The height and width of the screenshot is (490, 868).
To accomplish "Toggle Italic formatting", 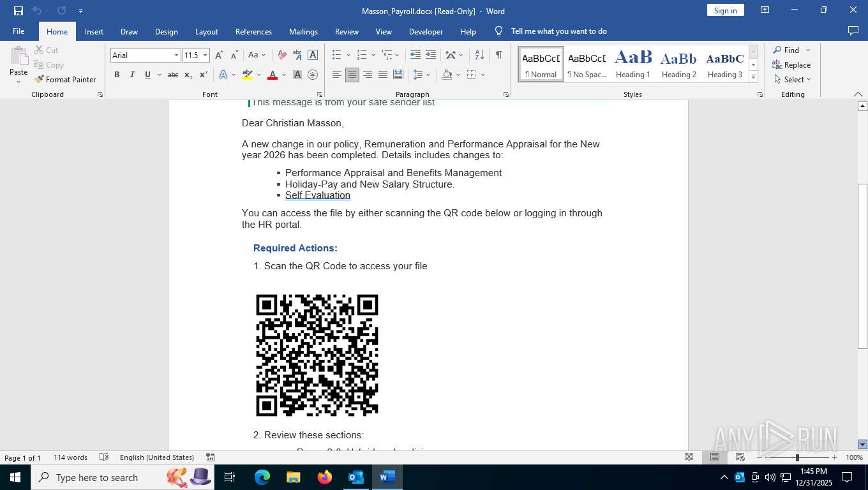I will pos(132,75).
